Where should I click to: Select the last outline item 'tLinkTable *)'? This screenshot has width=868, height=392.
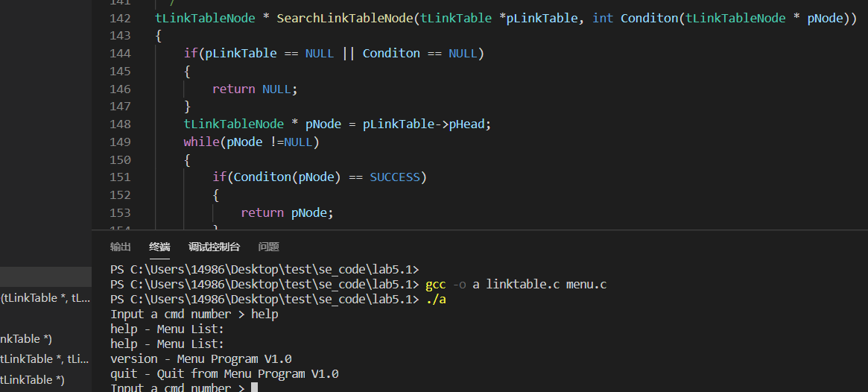point(32,380)
